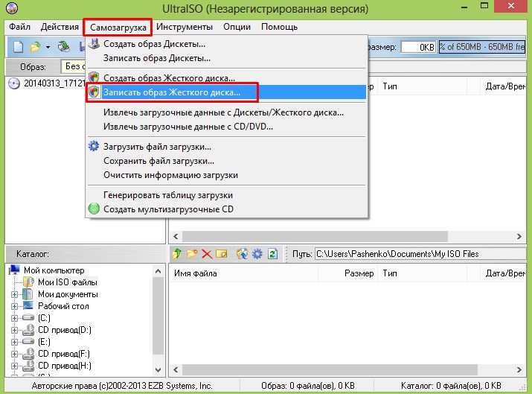This screenshot has width=532, height=394.
Task: Click the green refresh icon in lower toolbar
Action: coord(272,254)
